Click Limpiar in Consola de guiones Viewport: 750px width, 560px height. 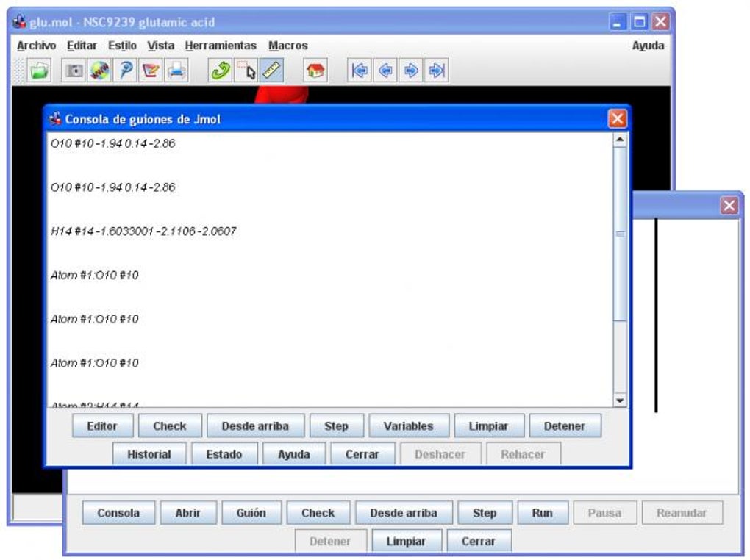coord(489,426)
